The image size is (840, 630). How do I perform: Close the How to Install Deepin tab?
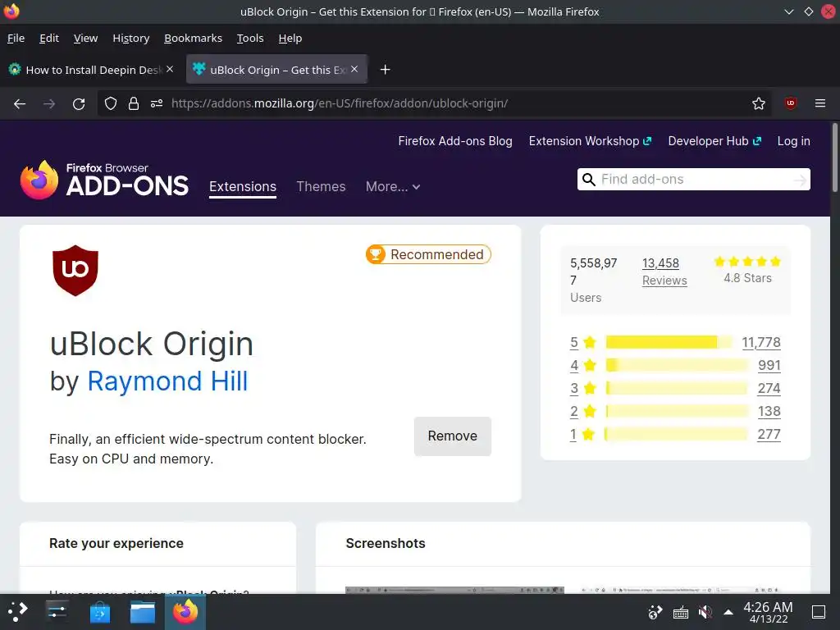click(170, 69)
